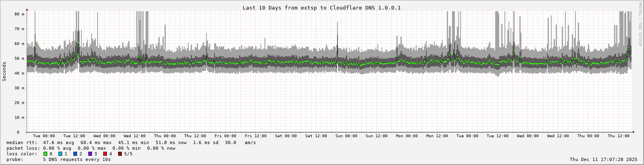This screenshot has height=165, width=644.
Task: Click the 80 m tick on Y axis
Action: [x=19, y=14]
